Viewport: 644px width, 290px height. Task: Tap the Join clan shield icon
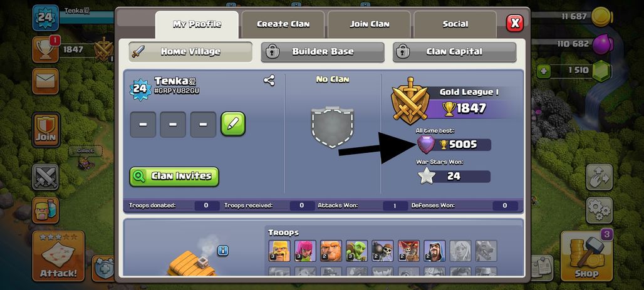click(x=46, y=130)
